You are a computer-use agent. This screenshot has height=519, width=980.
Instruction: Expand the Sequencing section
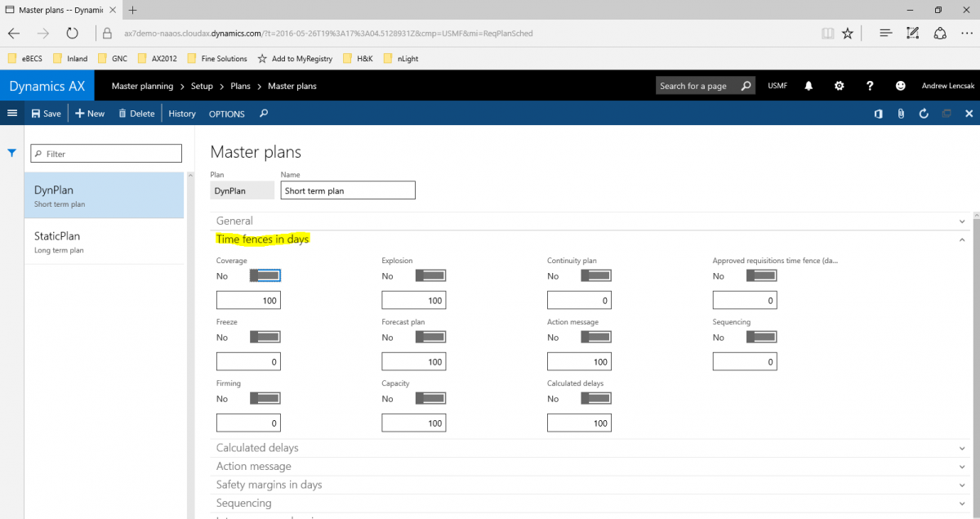[590, 503]
